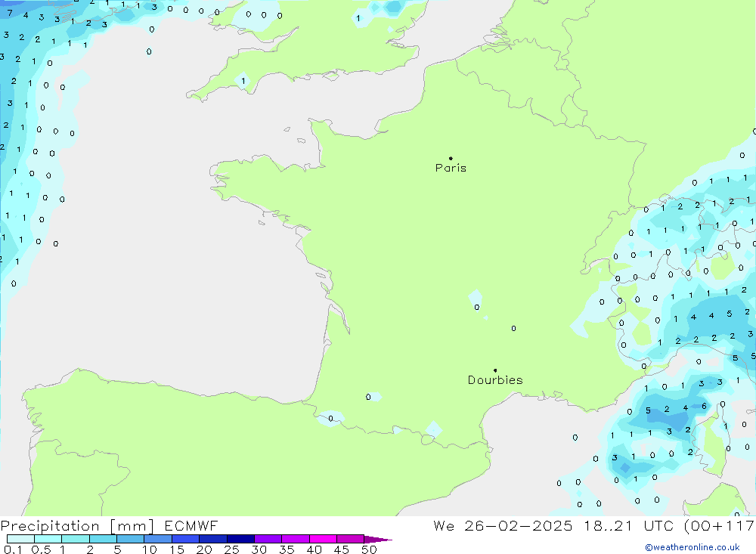756x554 pixels.
Task: Pick the legend swatch between 45 and 50
Action: (350, 539)
